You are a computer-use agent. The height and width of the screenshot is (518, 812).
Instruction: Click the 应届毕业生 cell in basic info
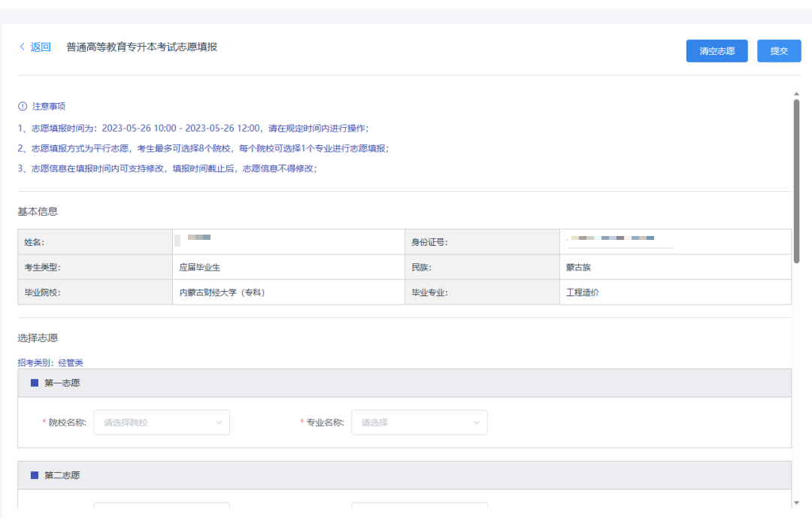pyautogui.click(x=199, y=267)
